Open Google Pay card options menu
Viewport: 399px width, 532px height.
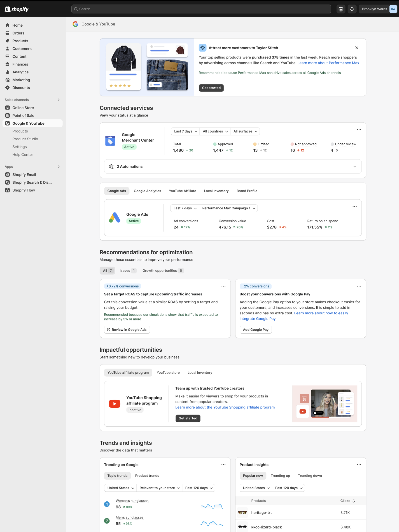359,286
